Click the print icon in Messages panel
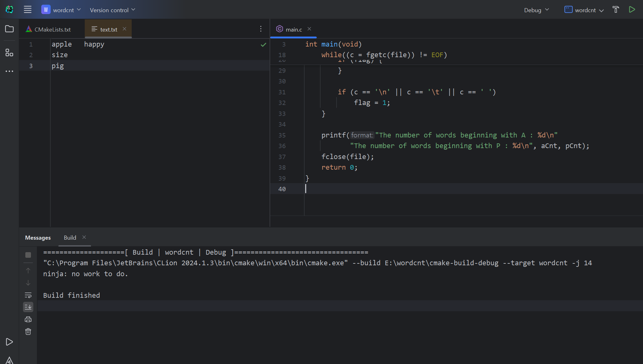 pos(28,319)
